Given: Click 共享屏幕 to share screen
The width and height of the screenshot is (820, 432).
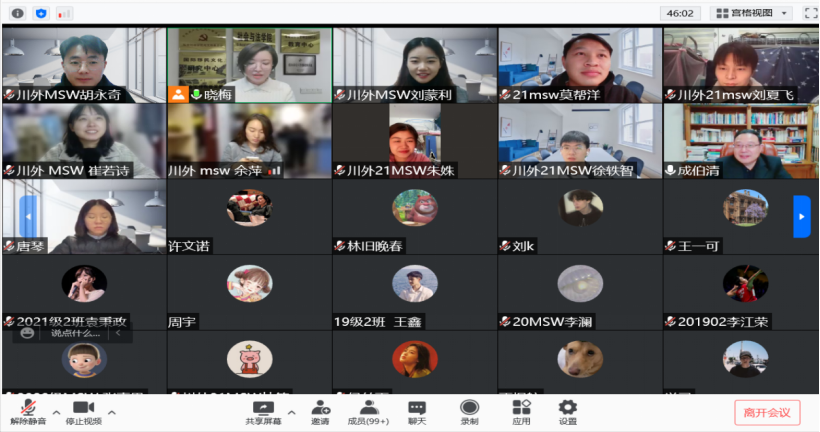Looking at the screenshot, I should tap(263, 411).
